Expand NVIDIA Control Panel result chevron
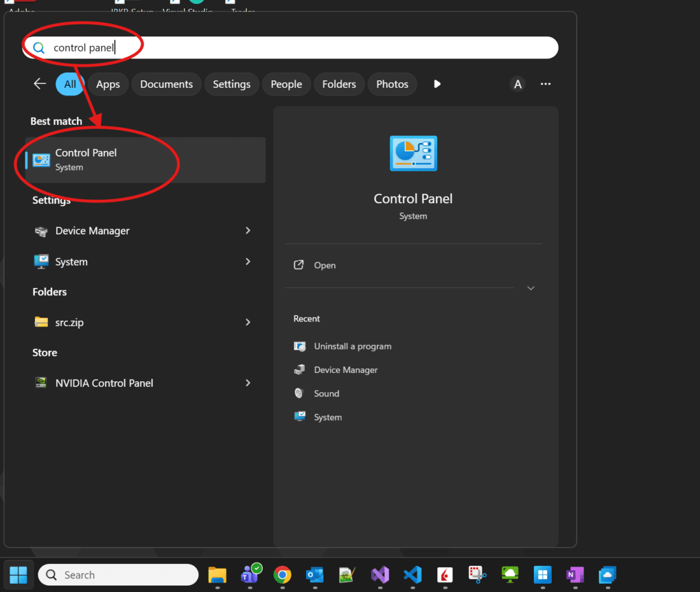 point(248,383)
